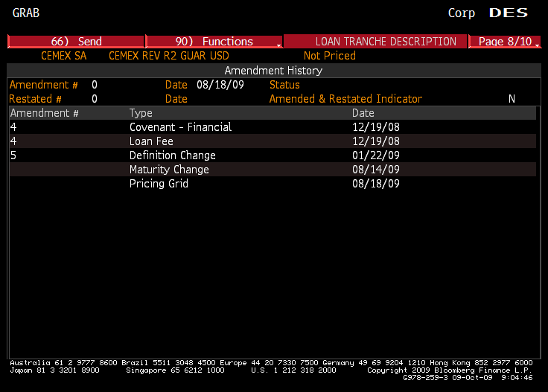
Task: Click the 01/22/09 date cell
Action: click(x=376, y=155)
